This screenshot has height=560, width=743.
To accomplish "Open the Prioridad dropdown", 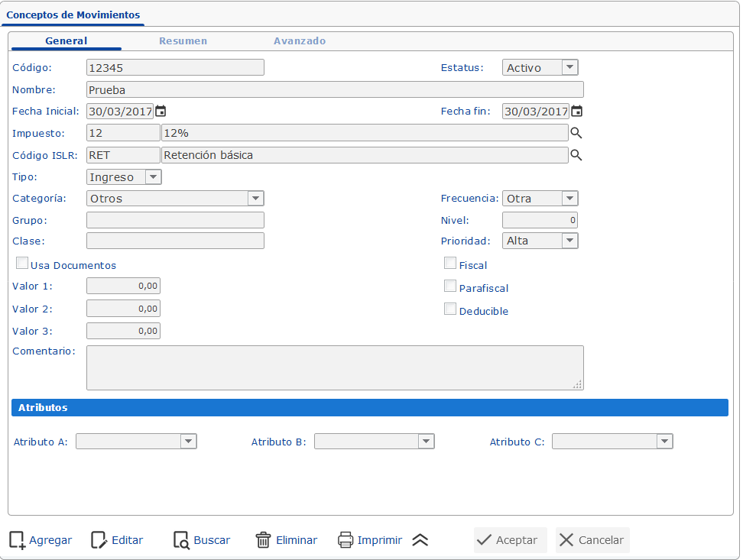I will click(569, 241).
